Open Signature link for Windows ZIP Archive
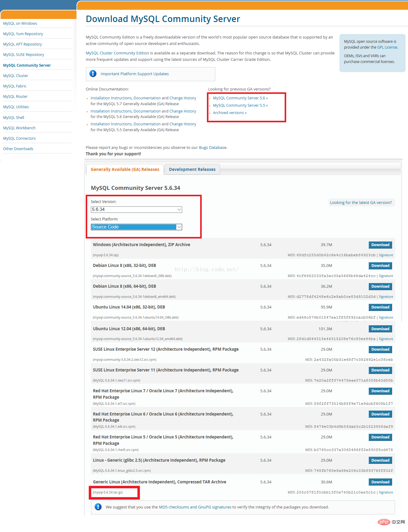This screenshot has height=532, width=408. click(x=386, y=255)
